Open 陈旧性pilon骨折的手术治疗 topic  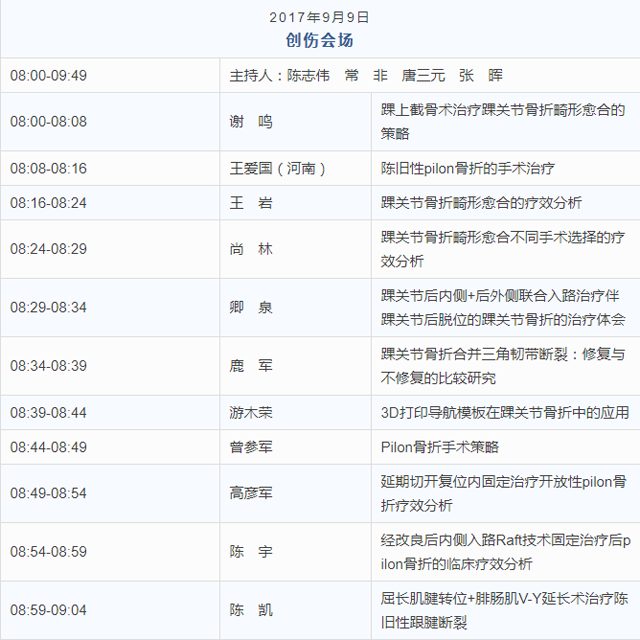coord(467,168)
